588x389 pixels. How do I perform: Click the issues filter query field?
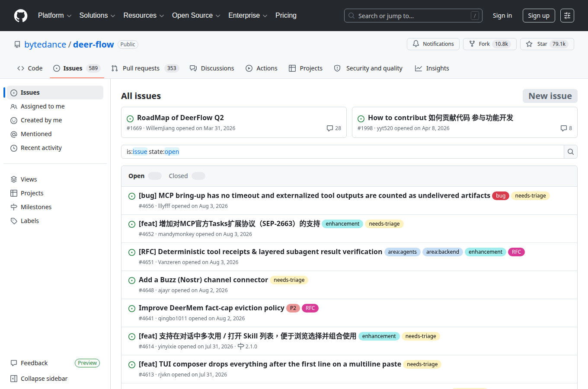tap(342, 152)
